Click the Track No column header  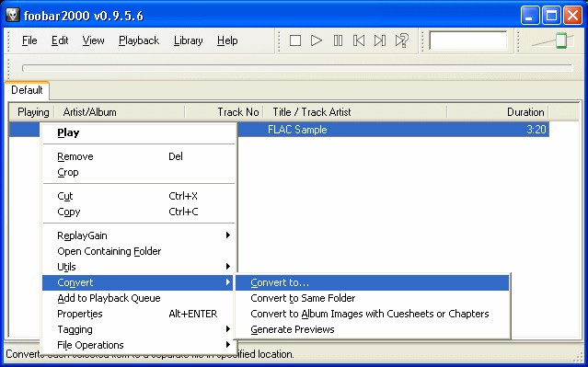click(225, 112)
